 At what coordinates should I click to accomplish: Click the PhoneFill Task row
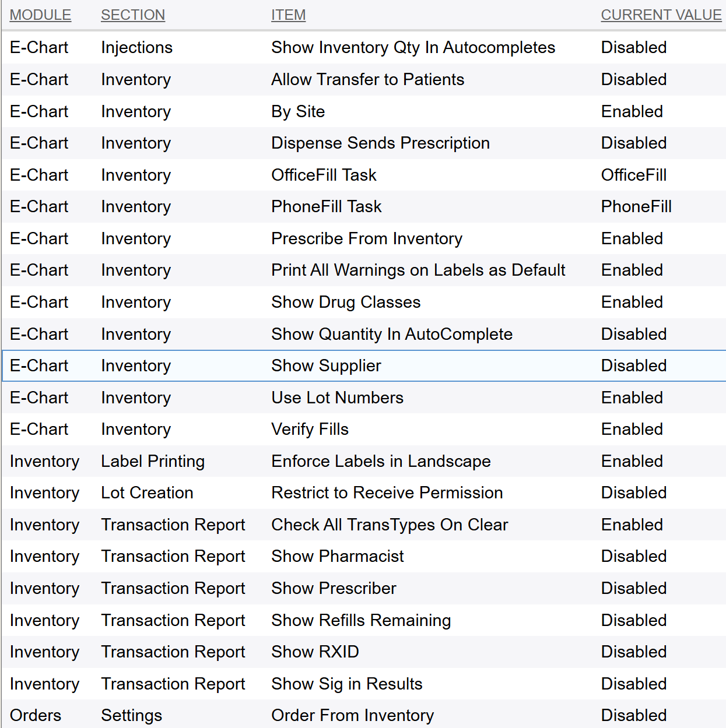coord(326,207)
